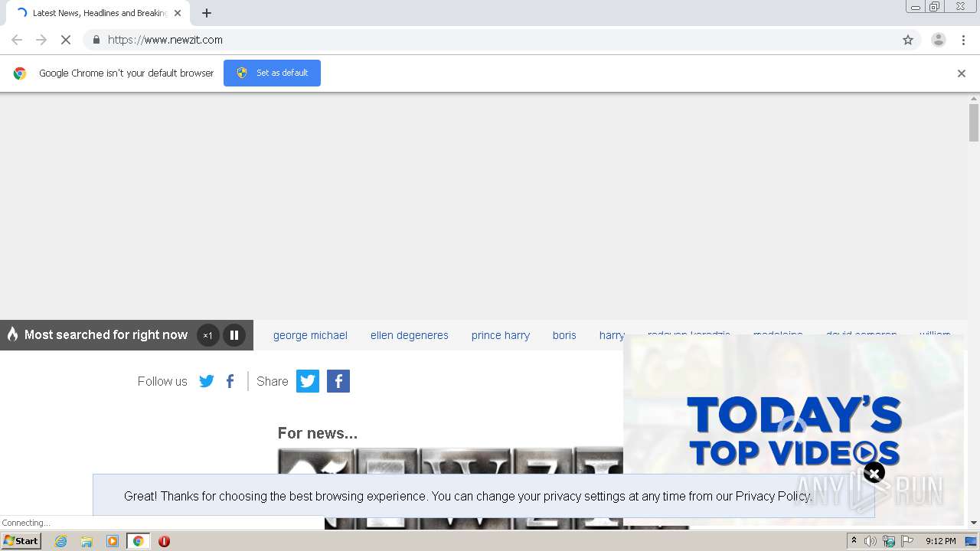Change ticker speed ×1 button
The height and width of the screenshot is (551, 980).
(207, 335)
